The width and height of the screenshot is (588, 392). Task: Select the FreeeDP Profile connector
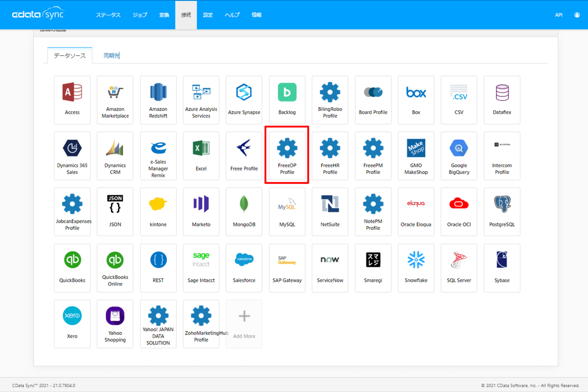[x=287, y=156]
